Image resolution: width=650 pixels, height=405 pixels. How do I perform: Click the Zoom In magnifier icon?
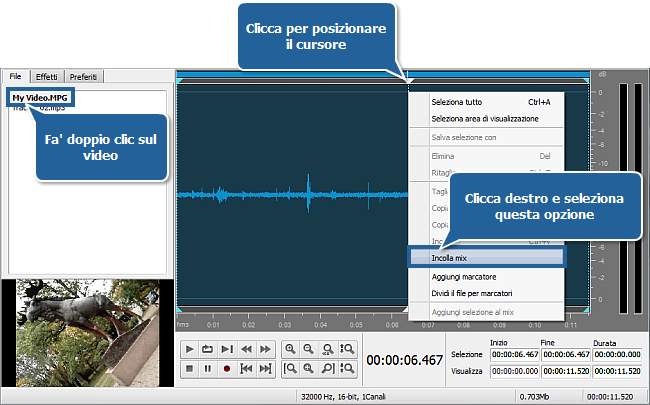tap(290, 349)
